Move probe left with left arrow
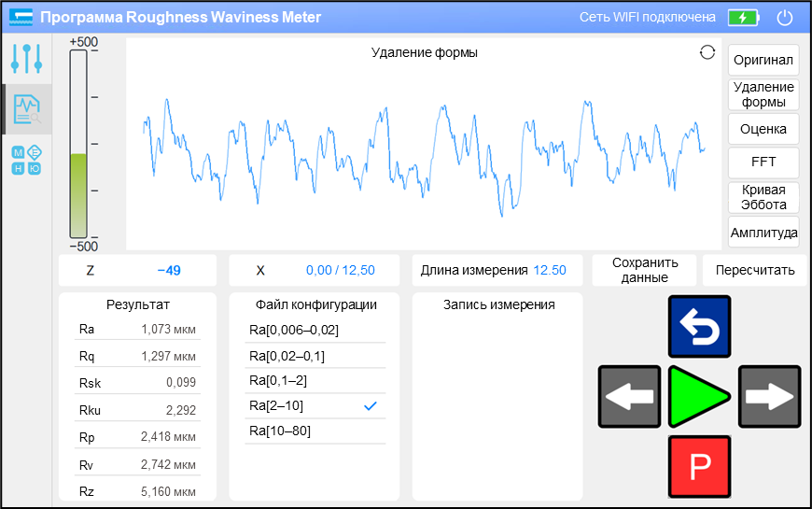Image resolution: width=812 pixels, height=509 pixels. pos(629,397)
